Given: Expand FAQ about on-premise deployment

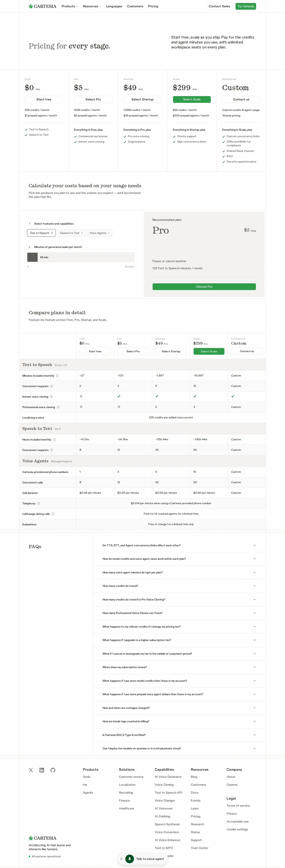Looking at the screenshot, I should [x=179, y=748].
